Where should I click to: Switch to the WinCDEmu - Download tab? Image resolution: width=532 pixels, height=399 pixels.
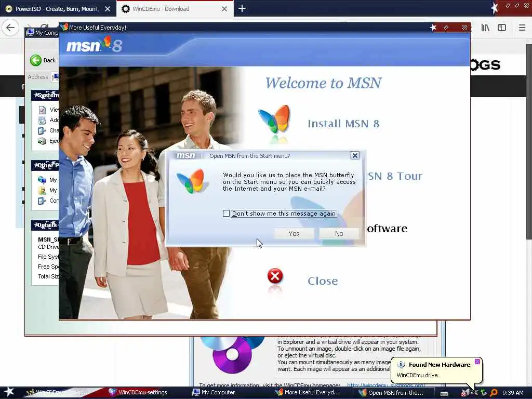(x=175, y=9)
